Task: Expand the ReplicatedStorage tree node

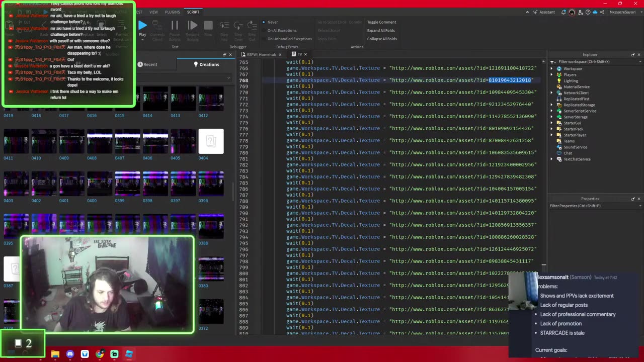Action: (x=552, y=105)
